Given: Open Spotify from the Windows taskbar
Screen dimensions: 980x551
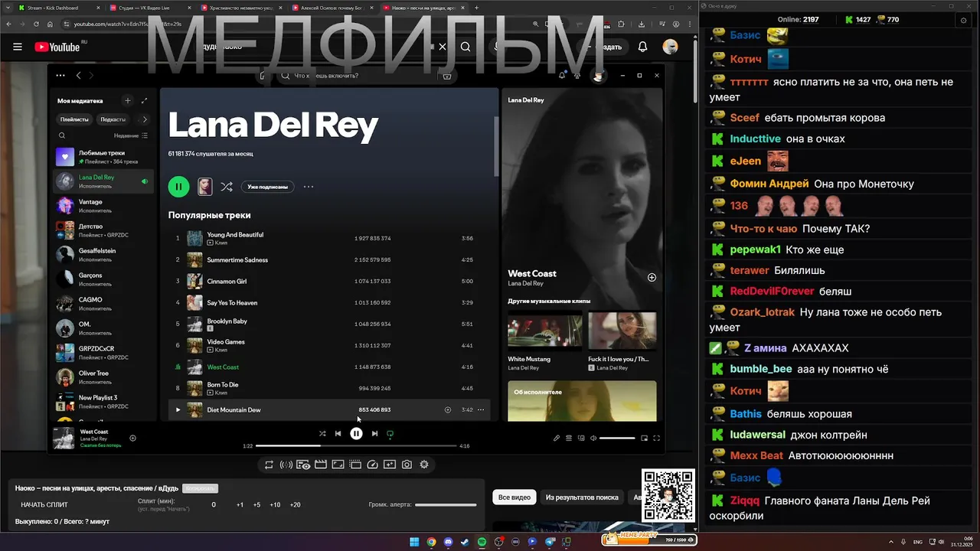Looking at the screenshot, I should pyautogui.click(x=482, y=542).
